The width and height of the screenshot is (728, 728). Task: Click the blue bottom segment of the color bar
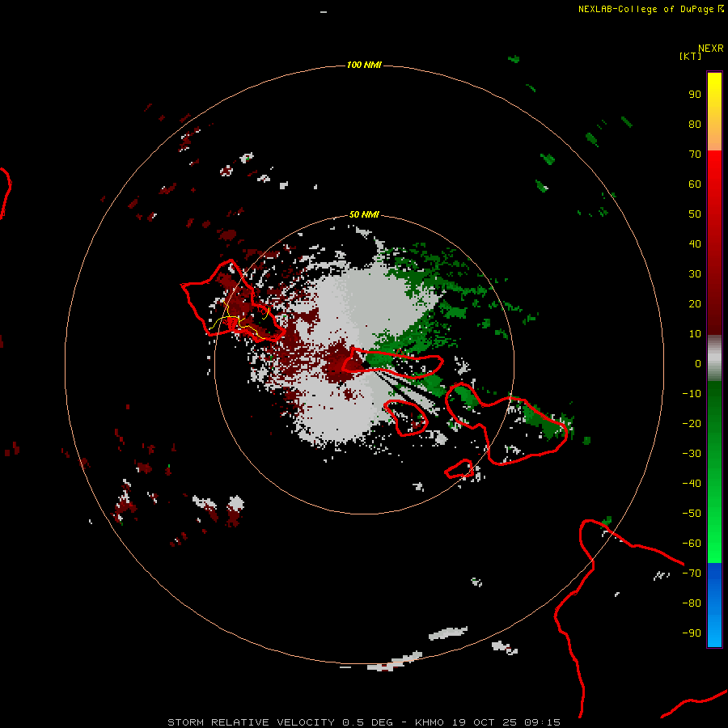[714, 605]
